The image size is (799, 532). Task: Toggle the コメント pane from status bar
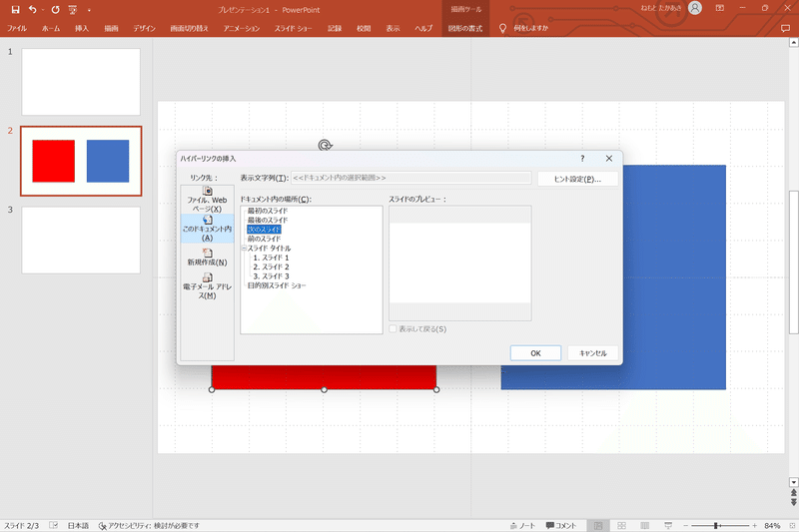(x=561, y=525)
